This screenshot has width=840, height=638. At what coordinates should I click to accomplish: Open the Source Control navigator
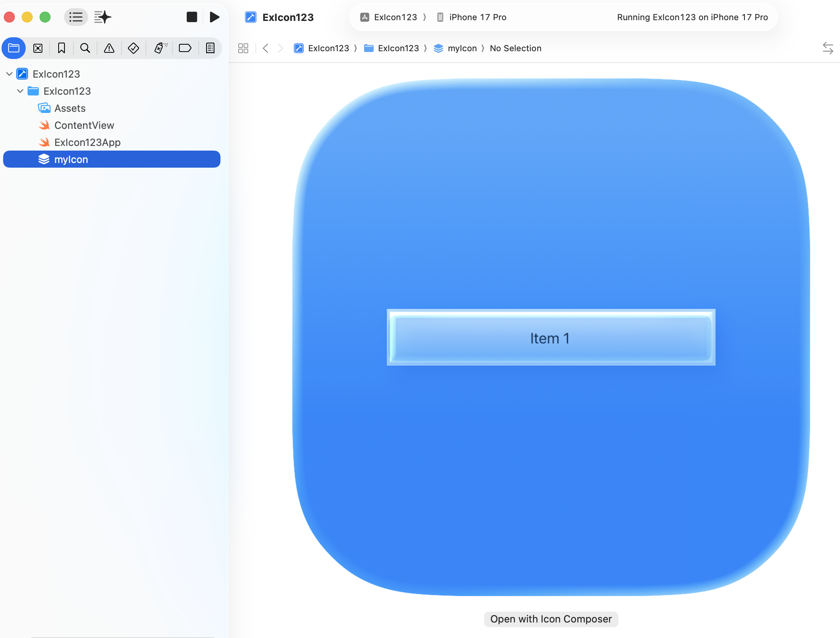point(38,48)
